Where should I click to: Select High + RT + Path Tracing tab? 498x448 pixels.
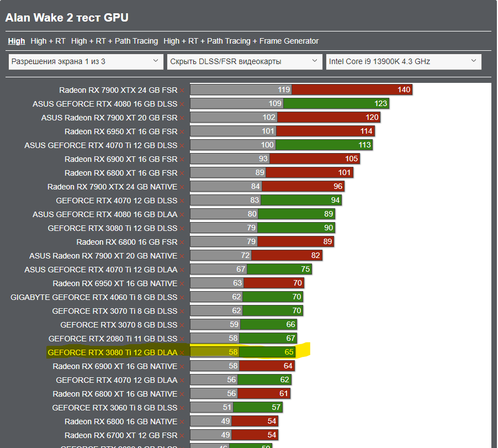[x=114, y=41]
